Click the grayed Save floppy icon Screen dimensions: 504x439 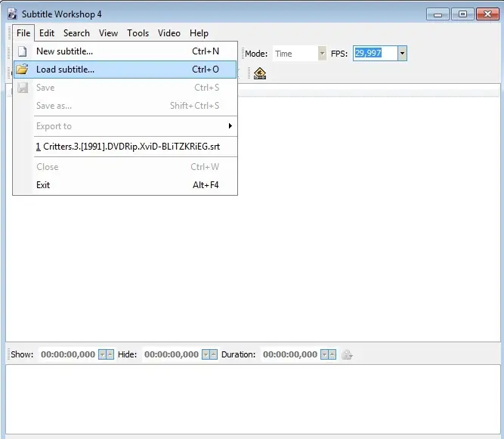point(23,88)
